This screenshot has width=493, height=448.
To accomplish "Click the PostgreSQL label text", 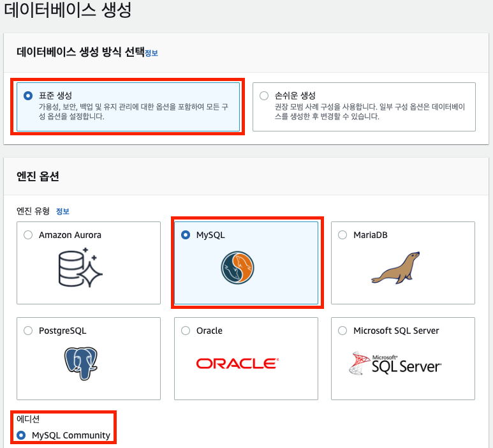I will tap(63, 331).
